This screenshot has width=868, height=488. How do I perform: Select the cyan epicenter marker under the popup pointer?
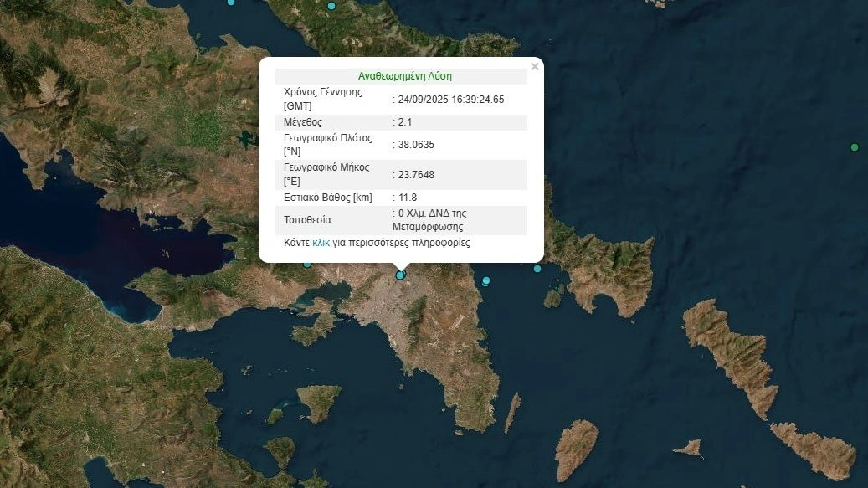point(400,275)
